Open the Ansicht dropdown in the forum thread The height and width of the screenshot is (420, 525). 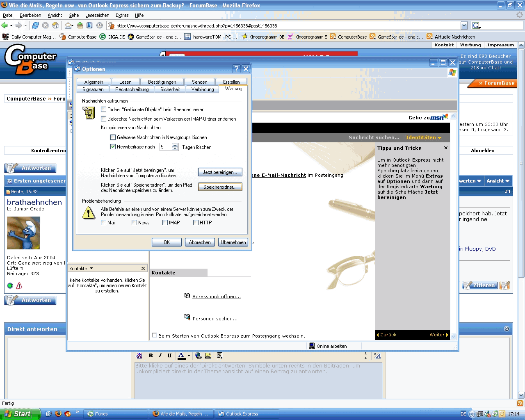[498, 181]
